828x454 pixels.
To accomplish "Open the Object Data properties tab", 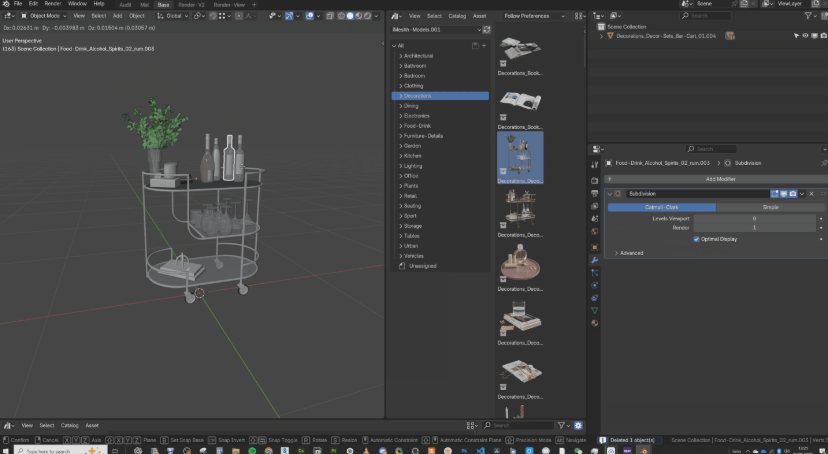I will (x=595, y=310).
